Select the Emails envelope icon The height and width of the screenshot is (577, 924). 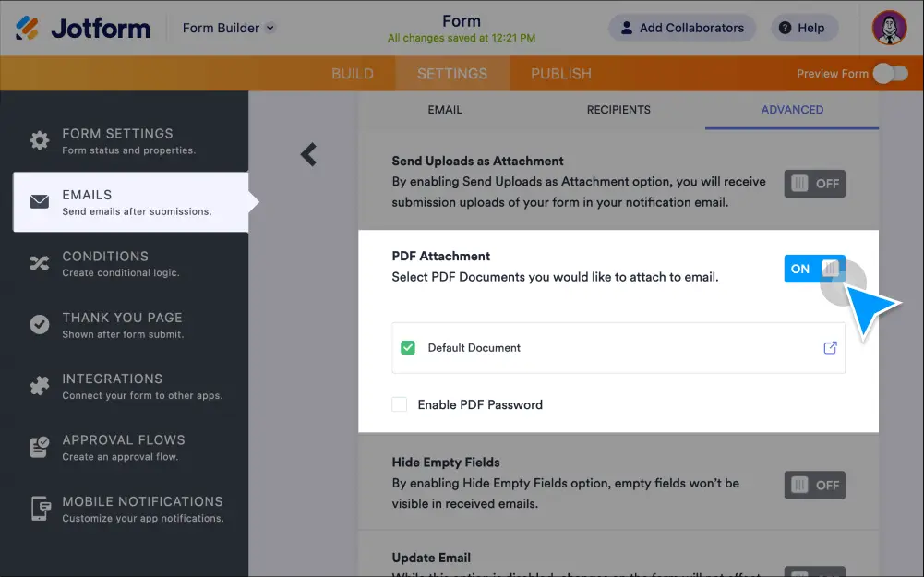(38, 200)
